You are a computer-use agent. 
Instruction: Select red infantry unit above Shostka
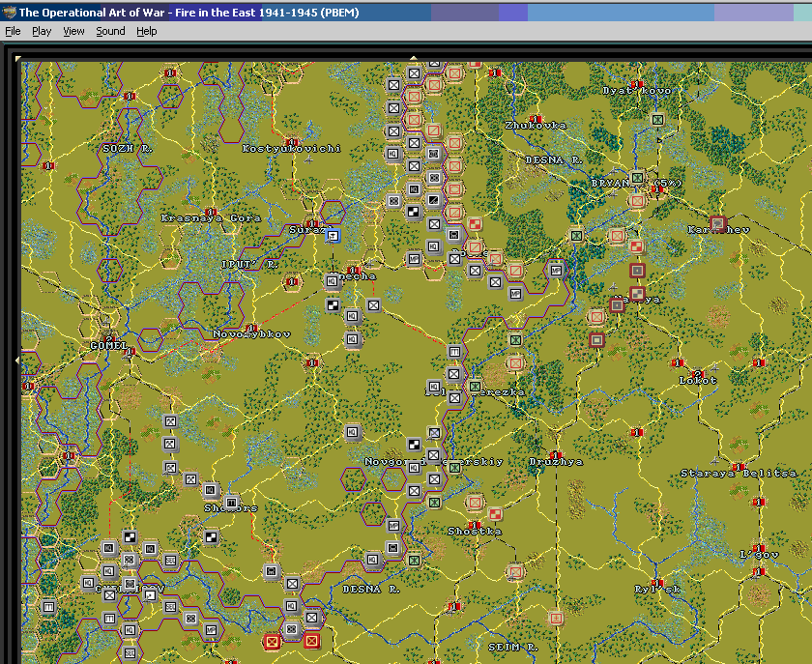475,502
